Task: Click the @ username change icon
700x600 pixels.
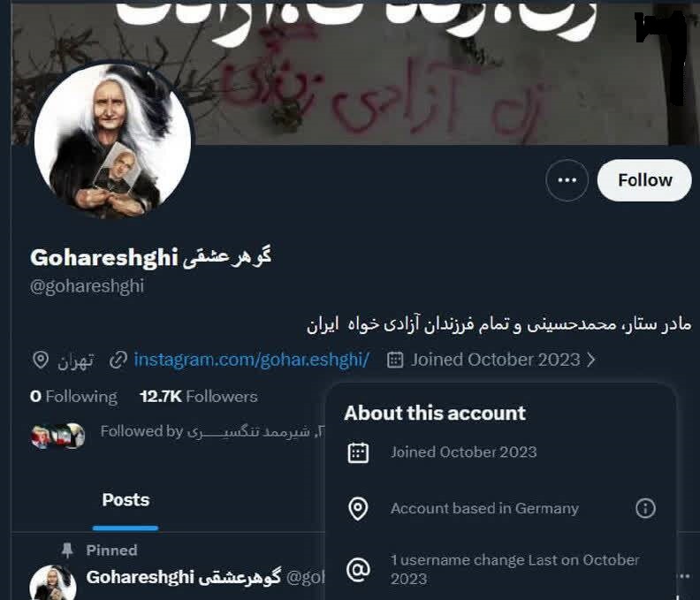Action: [359, 570]
